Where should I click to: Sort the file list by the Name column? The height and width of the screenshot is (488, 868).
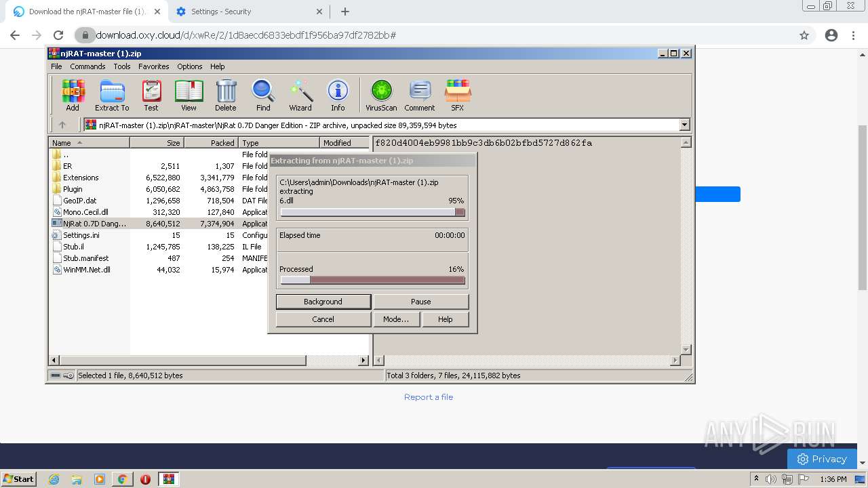(x=89, y=142)
